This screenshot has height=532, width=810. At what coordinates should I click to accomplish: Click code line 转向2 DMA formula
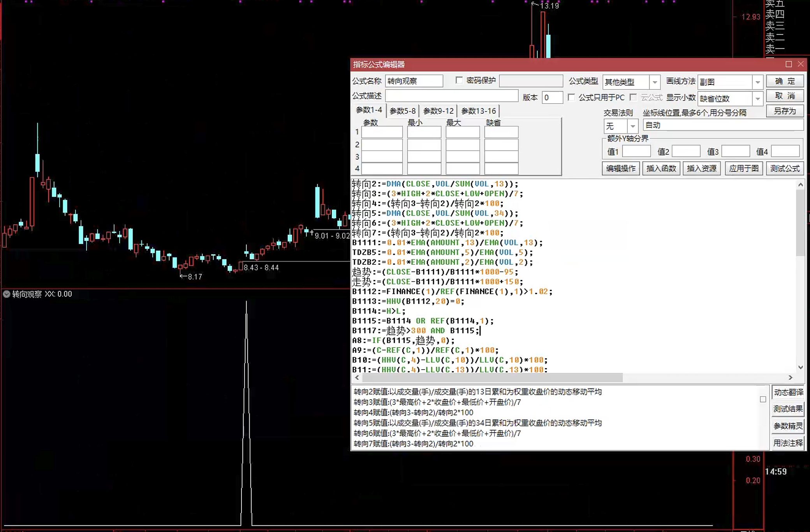pos(435,184)
